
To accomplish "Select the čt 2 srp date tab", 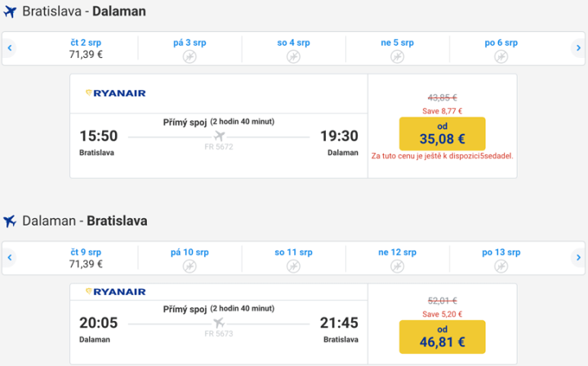I will [85, 48].
